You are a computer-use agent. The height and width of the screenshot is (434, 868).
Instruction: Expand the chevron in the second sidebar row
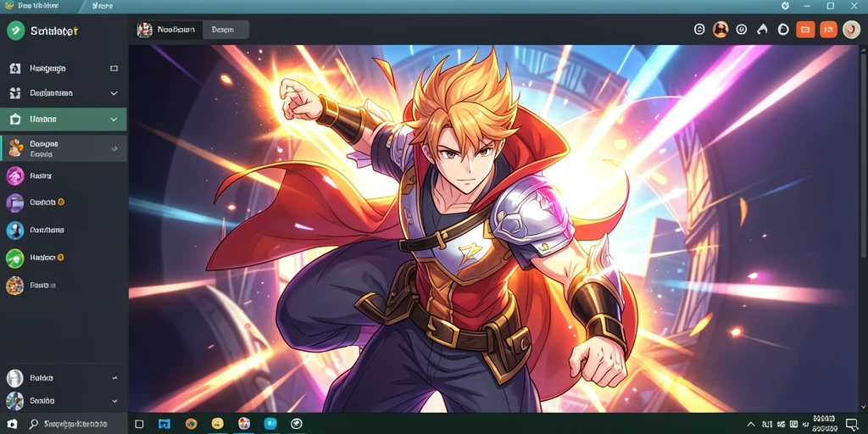(x=114, y=93)
